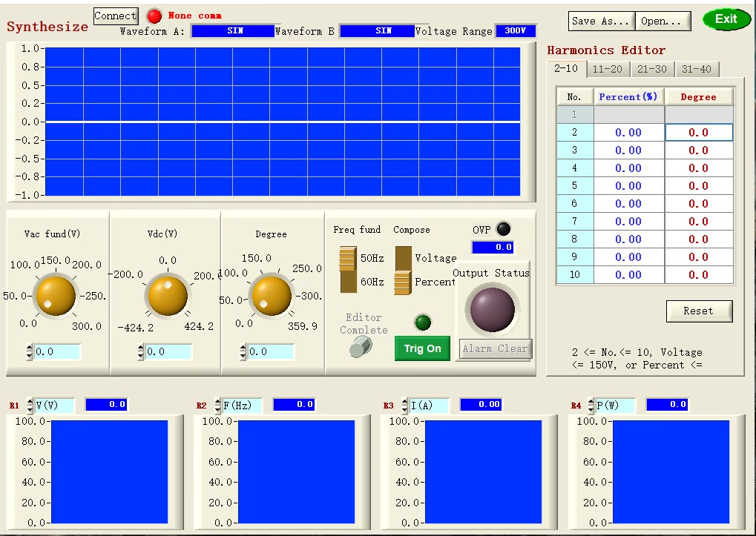Exit the Synthesize application
Viewport: 756px width, 536px height.
726,19
